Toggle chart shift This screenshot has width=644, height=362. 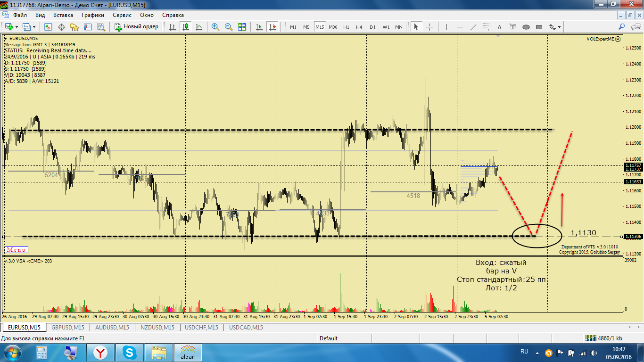coord(272,27)
